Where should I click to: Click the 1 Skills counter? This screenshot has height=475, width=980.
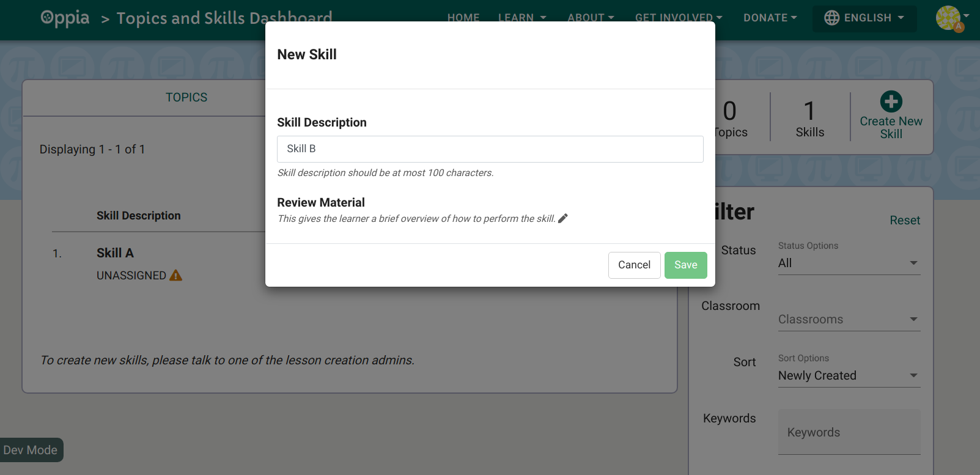(809, 119)
